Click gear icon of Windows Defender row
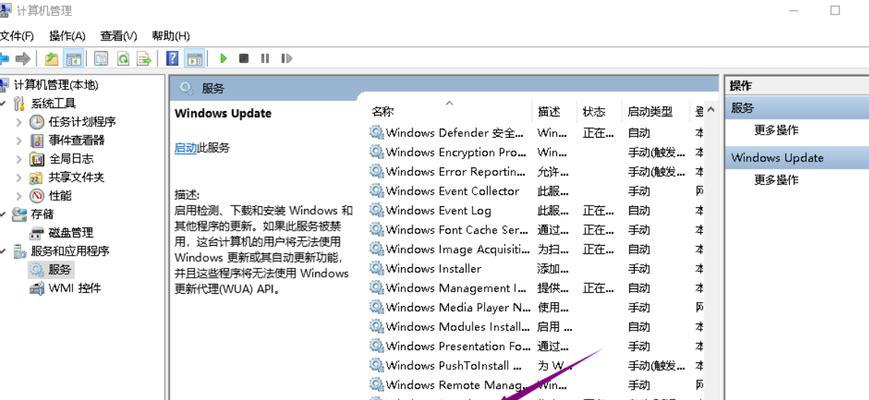 pyautogui.click(x=376, y=133)
